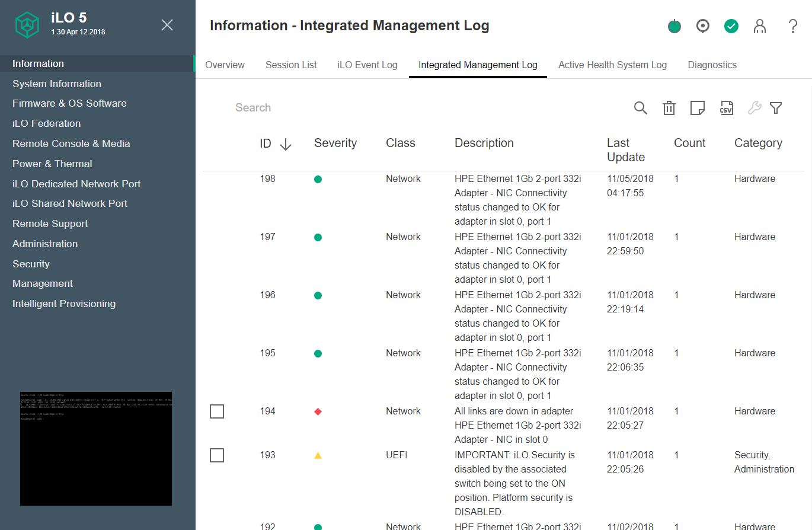Sort by ID using the arrow
This screenshot has height=530, width=812.
click(285, 144)
